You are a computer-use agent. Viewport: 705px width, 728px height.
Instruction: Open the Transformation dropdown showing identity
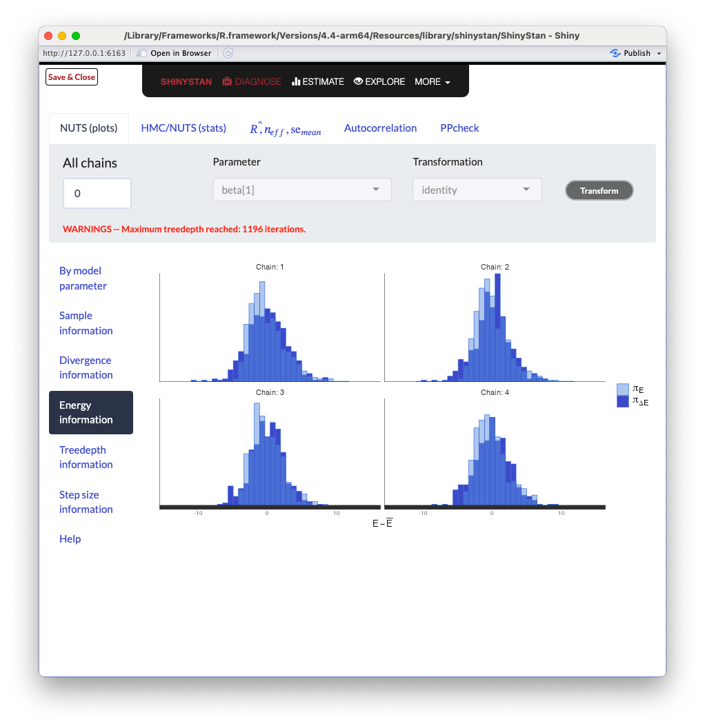point(477,190)
